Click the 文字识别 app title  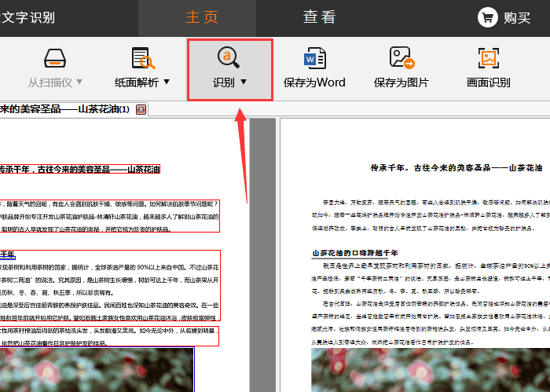[27, 17]
